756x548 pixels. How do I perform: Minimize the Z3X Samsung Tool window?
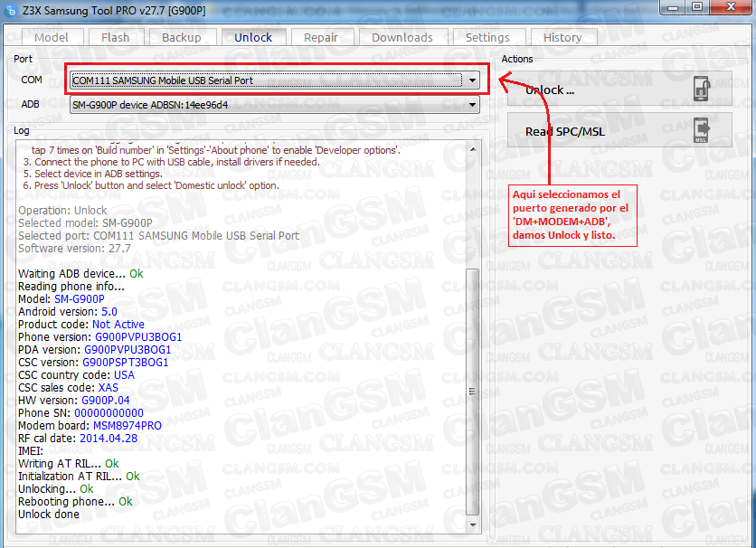(x=673, y=7)
